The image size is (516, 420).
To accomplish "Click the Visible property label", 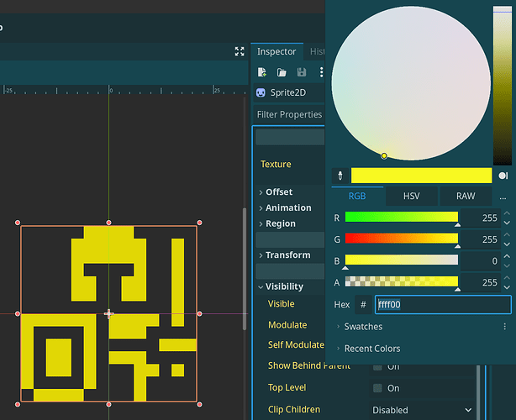I will [x=281, y=303].
